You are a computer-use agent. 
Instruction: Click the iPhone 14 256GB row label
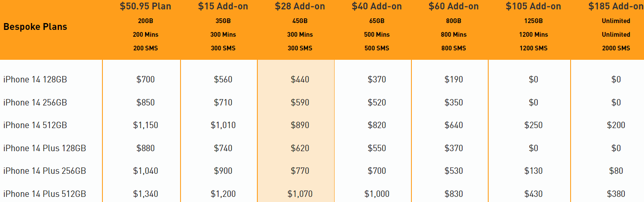click(x=35, y=102)
